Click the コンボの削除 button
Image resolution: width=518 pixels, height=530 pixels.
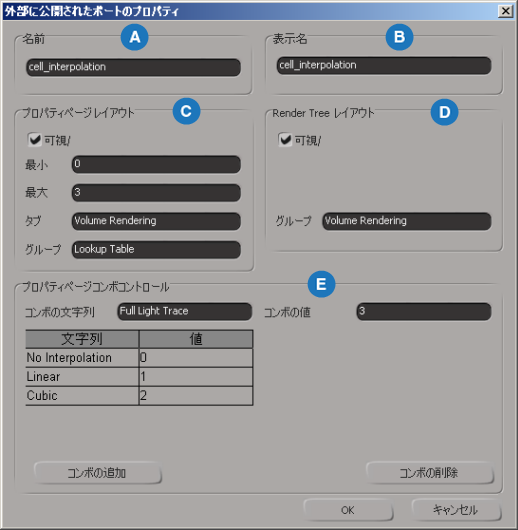[x=429, y=473]
